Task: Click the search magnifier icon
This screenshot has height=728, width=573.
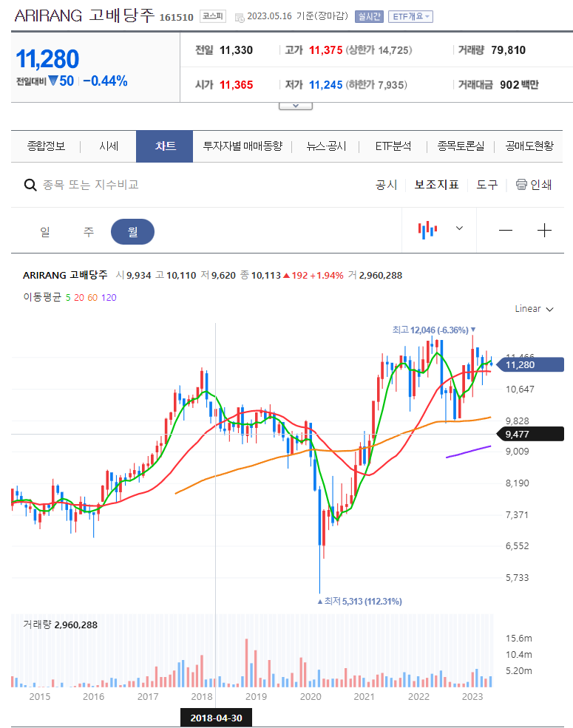Action: pyautogui.click(x=30, y=186)
